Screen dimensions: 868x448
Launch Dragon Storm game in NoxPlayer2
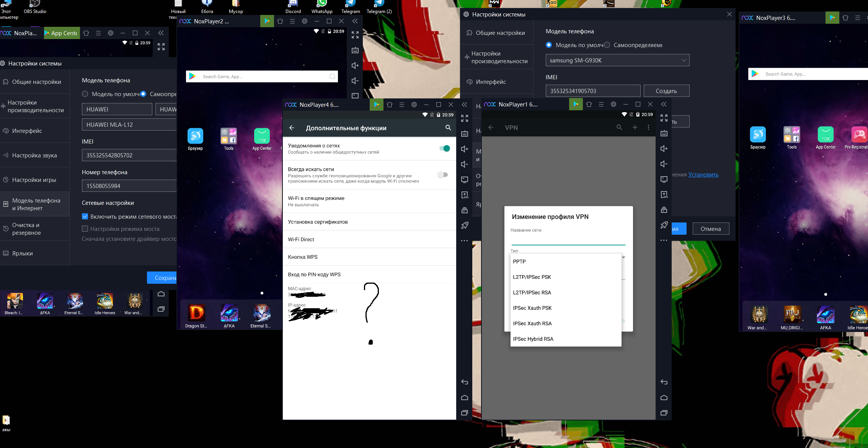(196, 313)
